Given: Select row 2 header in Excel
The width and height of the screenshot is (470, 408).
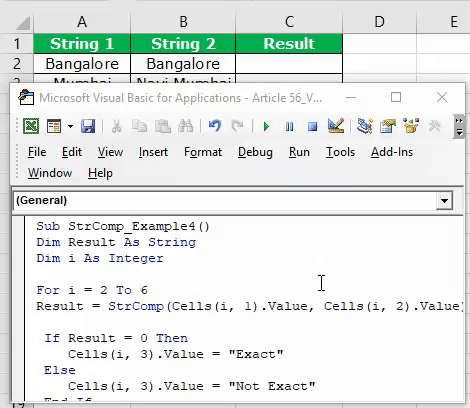Looking at the screenshot, I should click(x=17, y=64).
